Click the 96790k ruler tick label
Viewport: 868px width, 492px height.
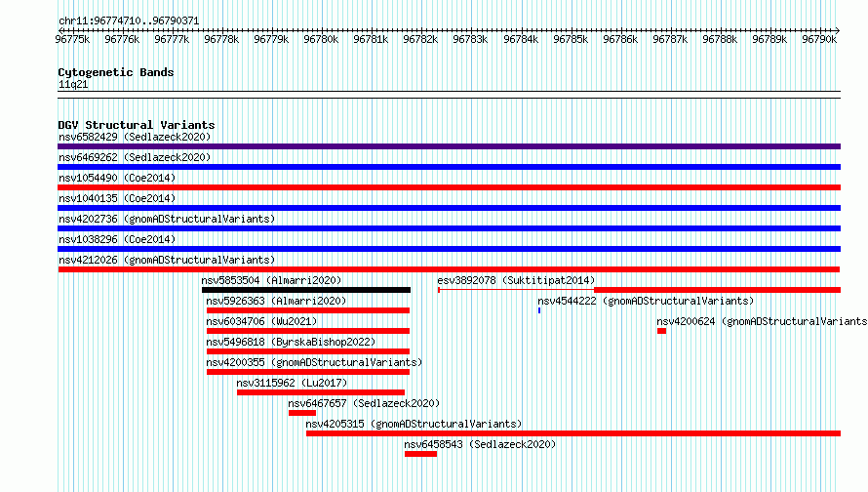point(820,39)
